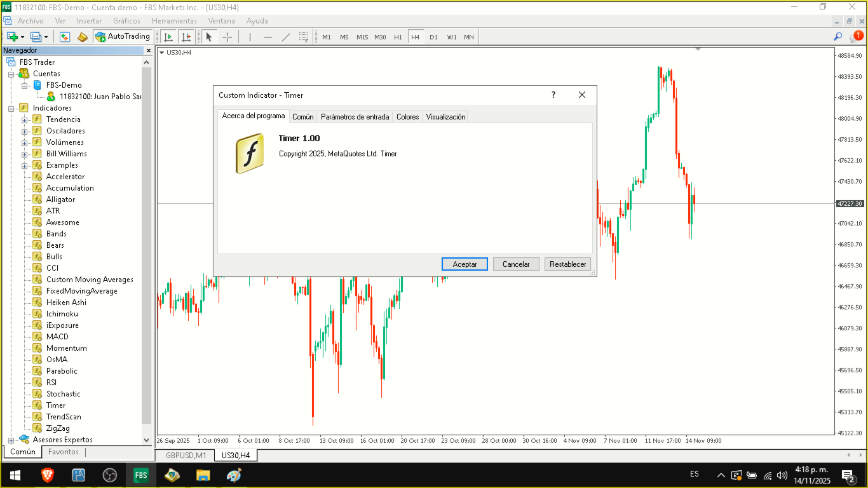Select the crosshair tool
868x488 pixels.
[227, 37]
